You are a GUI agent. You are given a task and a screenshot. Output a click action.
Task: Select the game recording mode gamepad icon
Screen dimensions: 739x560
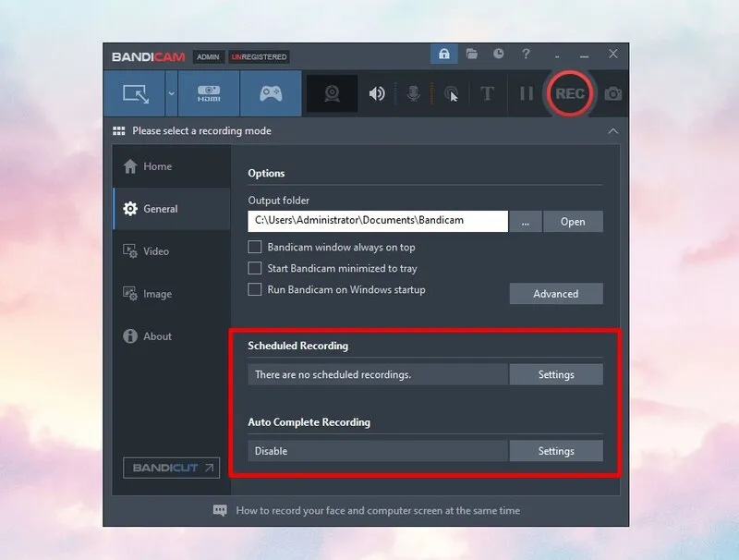271,93
